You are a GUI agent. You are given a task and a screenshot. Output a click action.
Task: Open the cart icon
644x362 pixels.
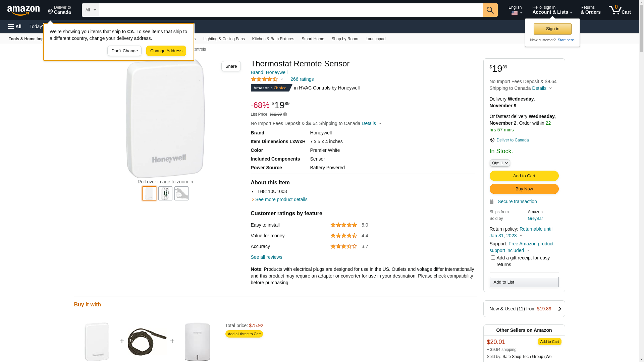point(619,10)
